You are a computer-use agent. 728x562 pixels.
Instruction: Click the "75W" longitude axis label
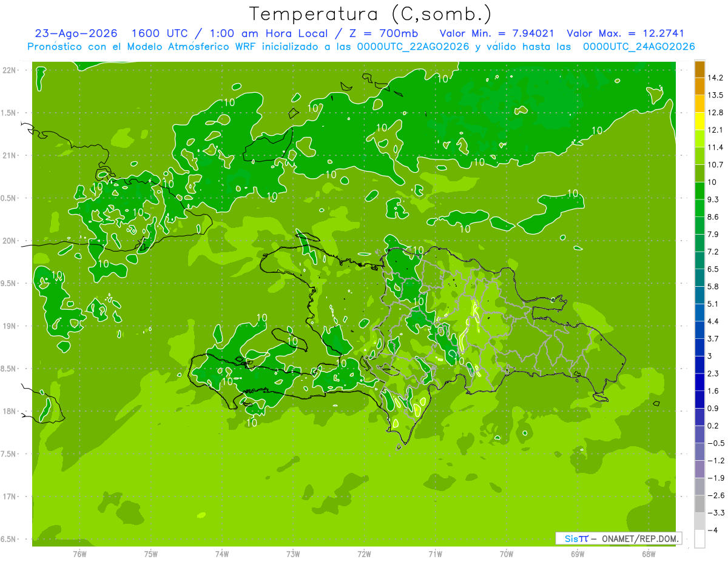tap(151, 554)
